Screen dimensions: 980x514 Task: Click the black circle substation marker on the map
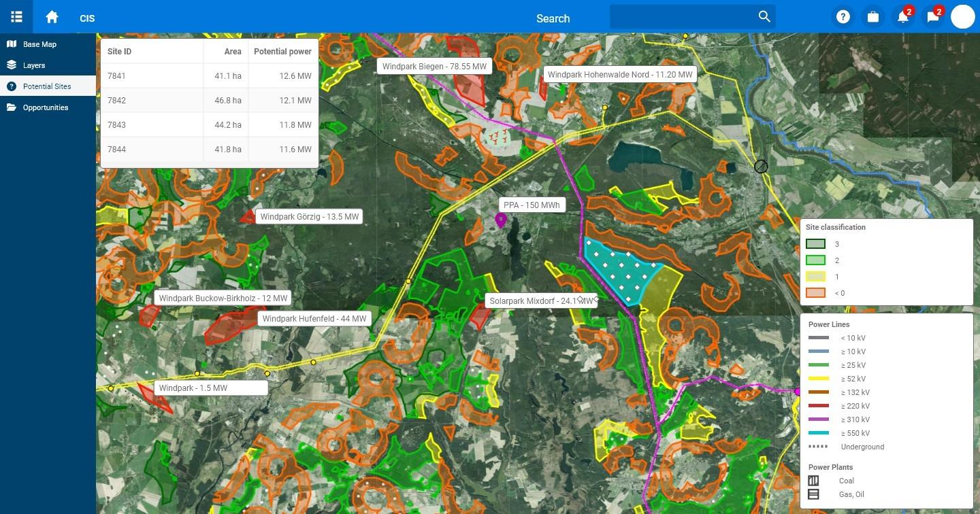(x=761, y=166)
